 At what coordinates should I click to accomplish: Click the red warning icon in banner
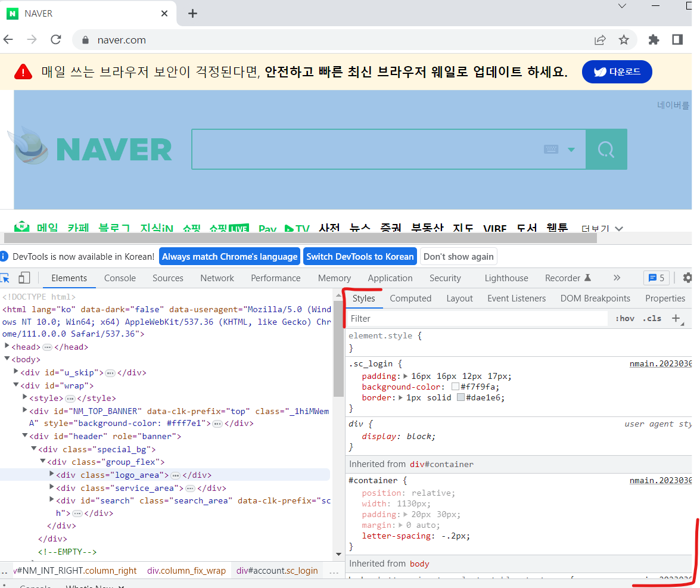pos(23,72)
